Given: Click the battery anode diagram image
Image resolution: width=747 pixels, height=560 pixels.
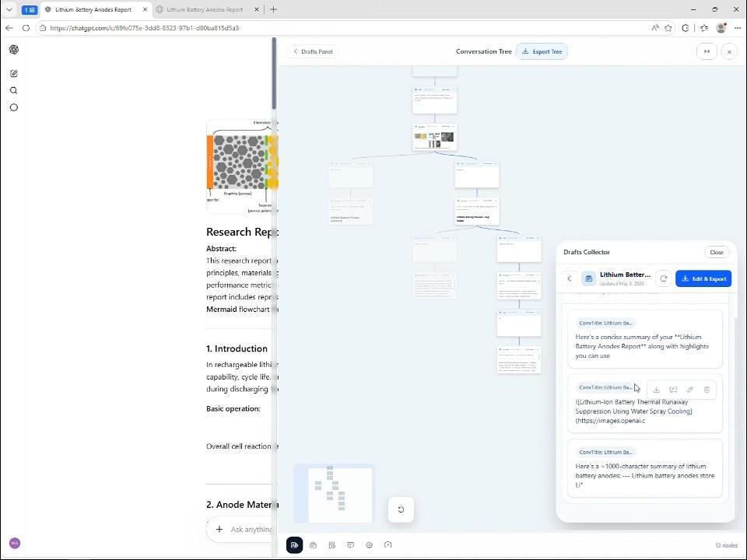Looking at the screenshot, I should (243, 166).
